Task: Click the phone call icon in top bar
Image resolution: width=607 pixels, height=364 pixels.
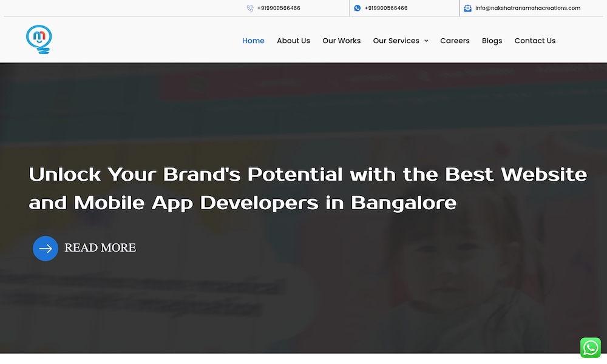Action: (x=250, y=8)
